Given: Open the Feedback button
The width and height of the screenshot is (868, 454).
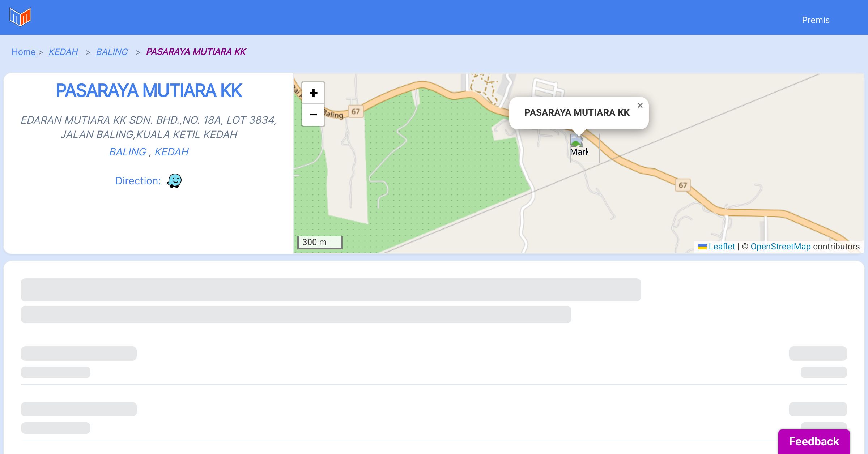Looking at the screenshot, I should (814, 441).
